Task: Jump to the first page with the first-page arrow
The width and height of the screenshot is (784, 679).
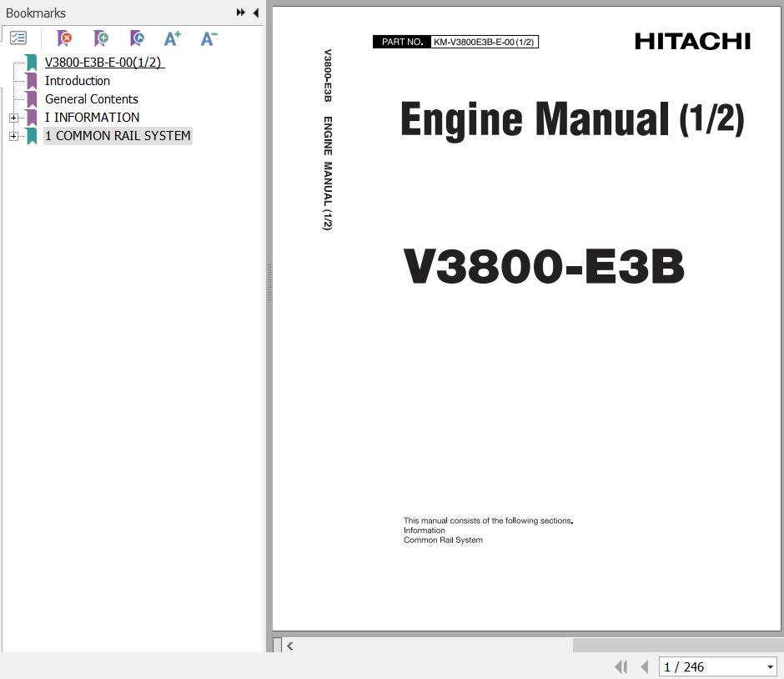Action: pyautogui.click(x=621, y=667)
